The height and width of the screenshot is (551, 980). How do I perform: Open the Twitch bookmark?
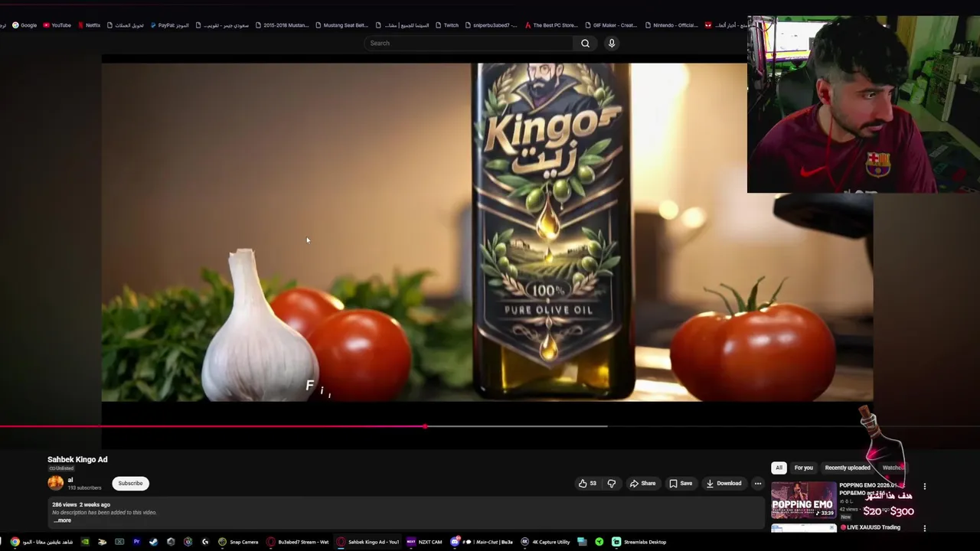[447, 25]
